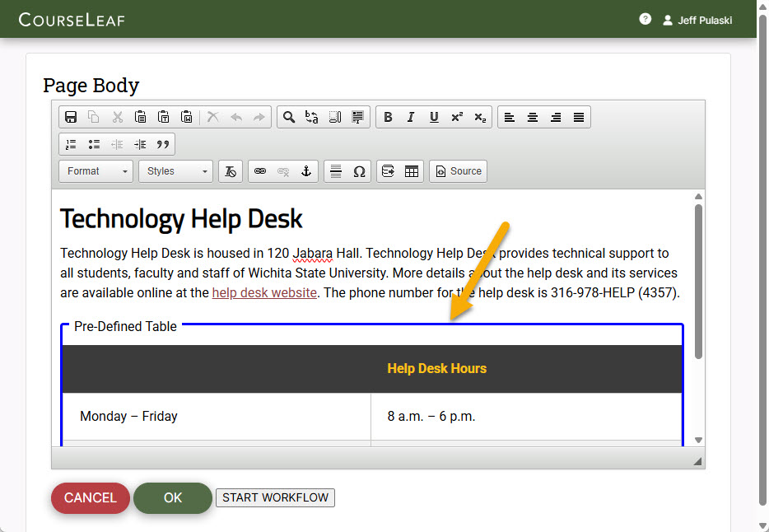Click the Save icon in editor toolbar
Screen dimensions: 769x532
(x=71, y=117)
